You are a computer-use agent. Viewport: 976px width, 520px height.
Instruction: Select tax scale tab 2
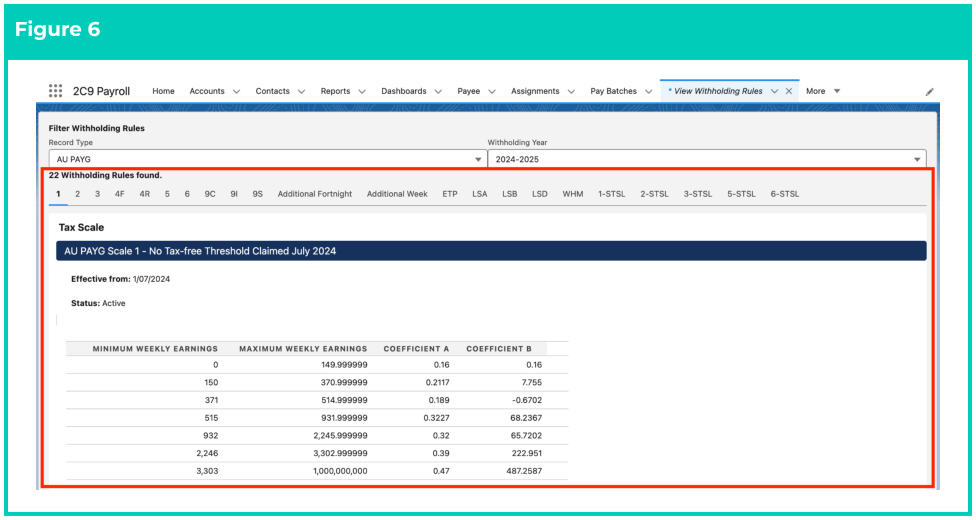77,194
